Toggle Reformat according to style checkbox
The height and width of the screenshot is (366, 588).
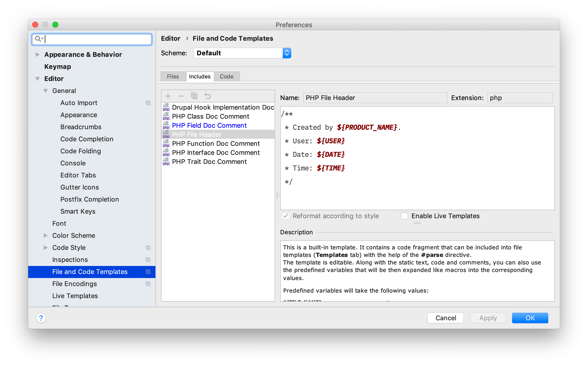click(286, 216)
